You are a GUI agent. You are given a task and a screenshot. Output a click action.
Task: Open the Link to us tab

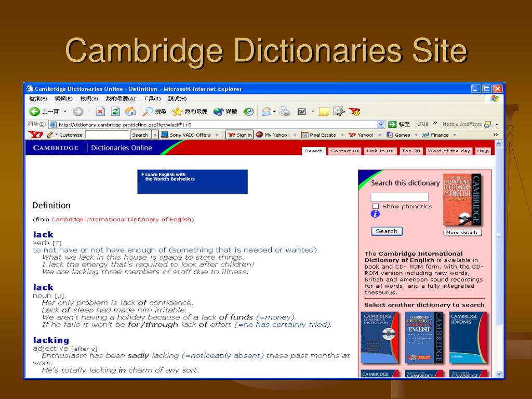pyautogui.click(x=380, y=151)
